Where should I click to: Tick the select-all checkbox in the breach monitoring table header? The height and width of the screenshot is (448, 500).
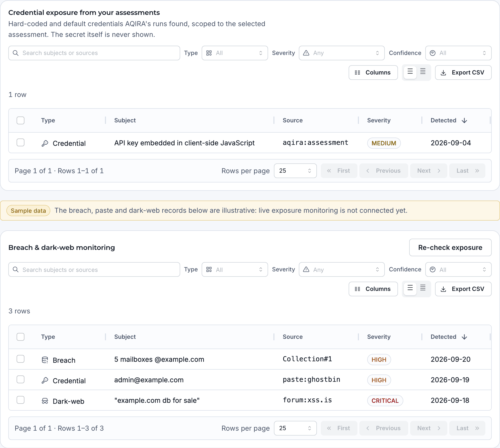(x=21, y=337)
